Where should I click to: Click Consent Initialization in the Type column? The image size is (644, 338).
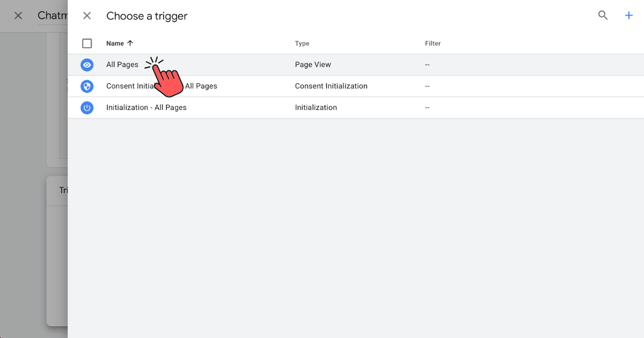click(x=331, y=86)
